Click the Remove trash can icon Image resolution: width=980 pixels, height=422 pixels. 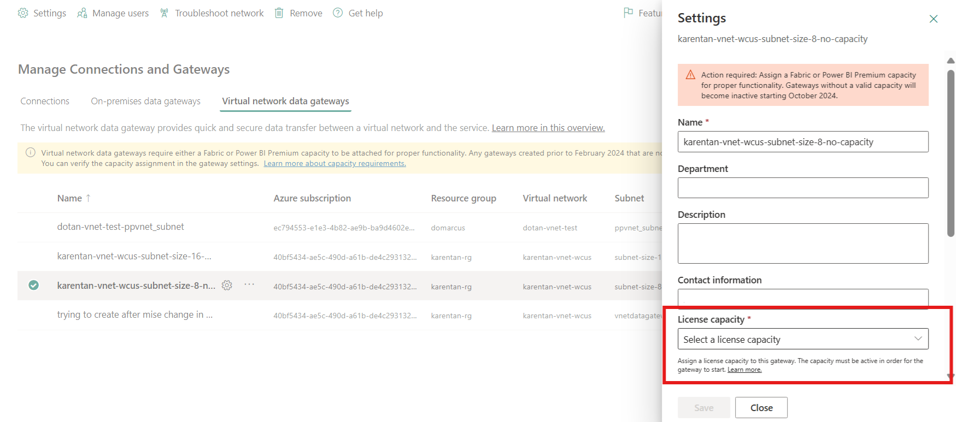279,13
